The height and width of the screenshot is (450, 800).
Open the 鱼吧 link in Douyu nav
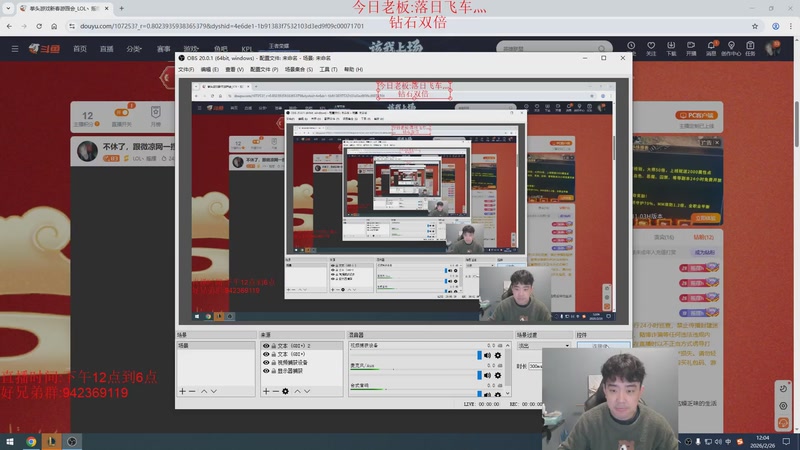click(221, 49)
